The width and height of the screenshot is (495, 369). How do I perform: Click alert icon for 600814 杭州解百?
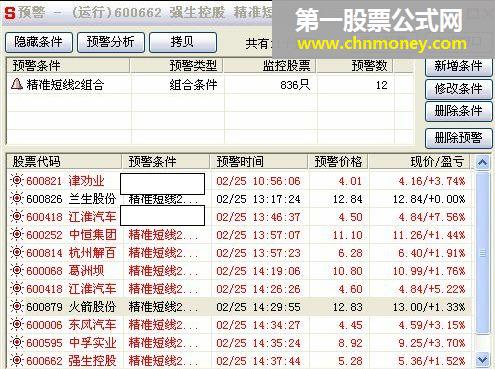17,253
